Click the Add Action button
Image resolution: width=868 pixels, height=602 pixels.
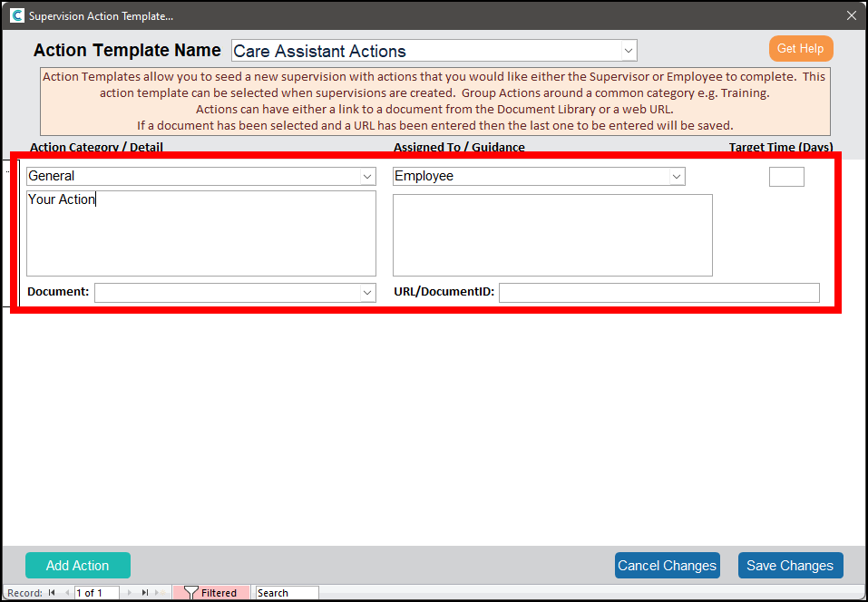pos(78,566)
